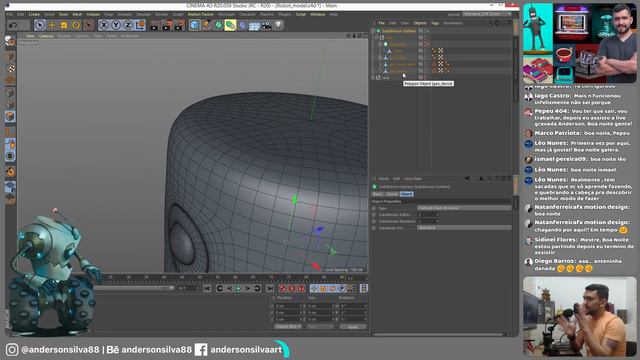This screenshot has height=360, width=640.
Task: Open the Mesh menu
Action: coord(77,14)
